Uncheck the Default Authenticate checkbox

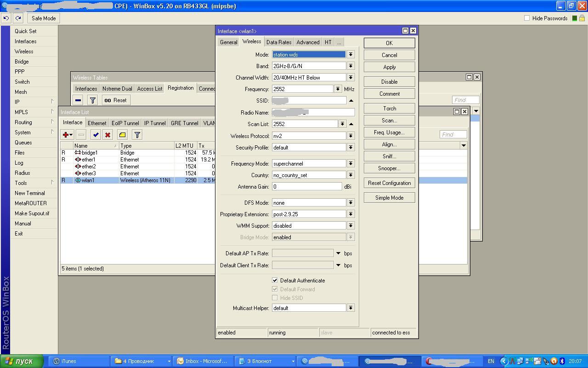tap(275, 280)
